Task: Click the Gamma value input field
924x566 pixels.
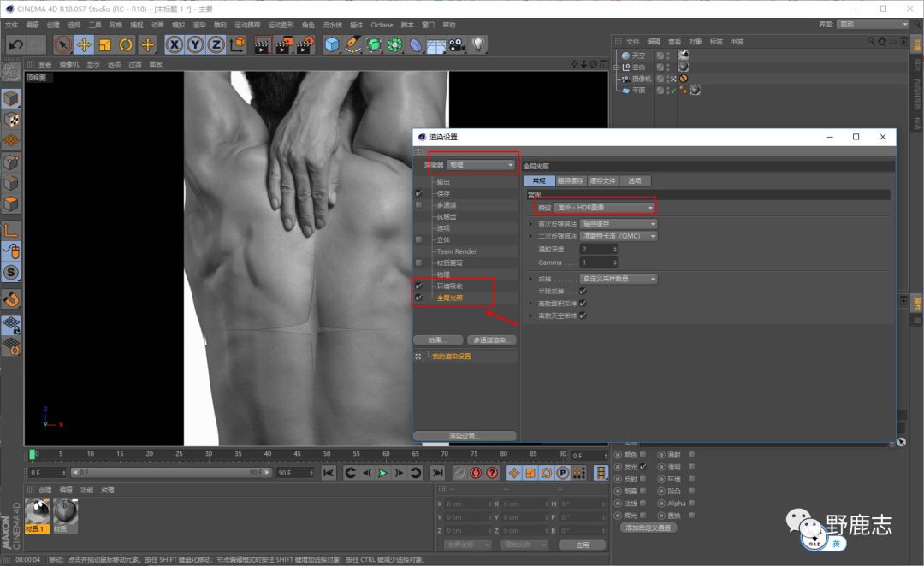Action: [x=597, y=262]
